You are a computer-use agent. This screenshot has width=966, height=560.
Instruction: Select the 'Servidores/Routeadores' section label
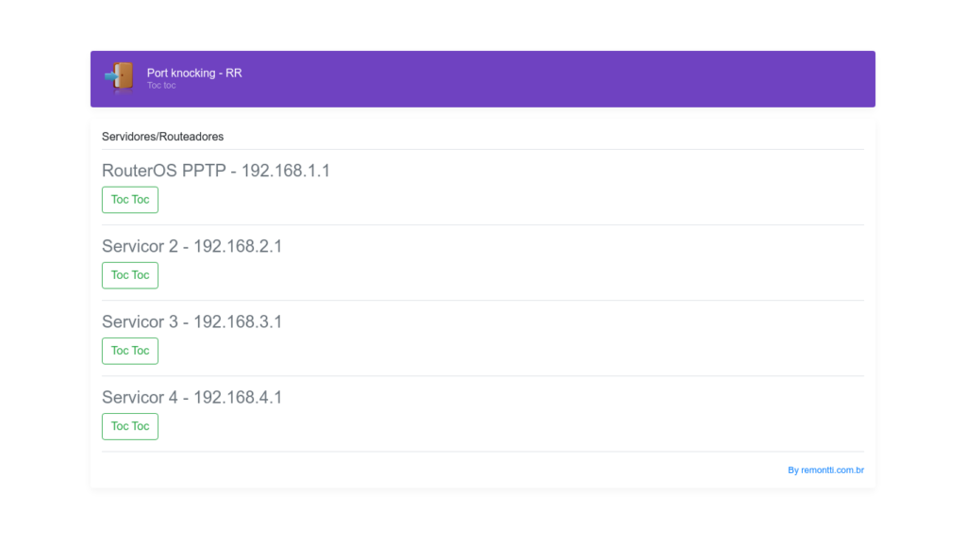pyautogui.click(x=162, y=137)
